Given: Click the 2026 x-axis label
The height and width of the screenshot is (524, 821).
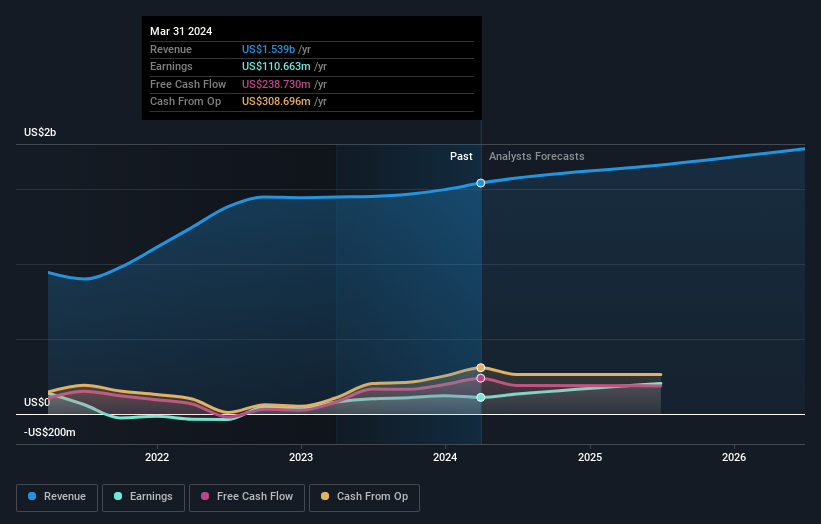Looking at the screenshot, I should [x=734, y=458].
